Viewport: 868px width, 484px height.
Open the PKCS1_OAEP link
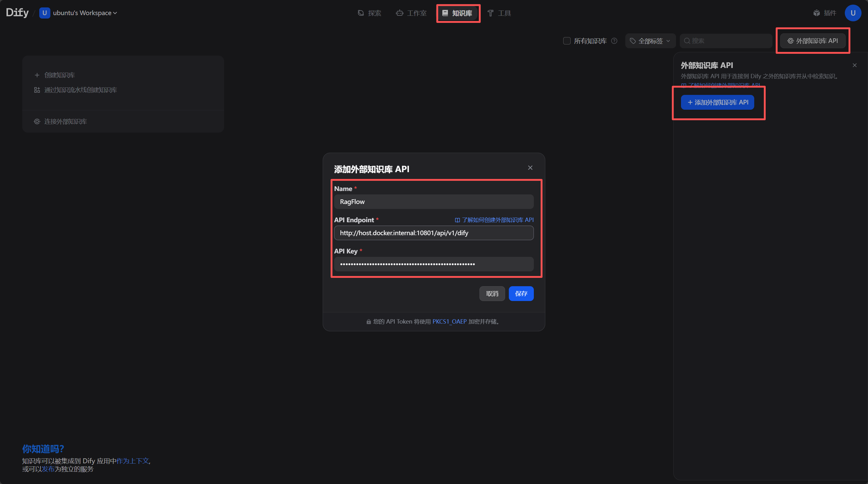[449, 322]
